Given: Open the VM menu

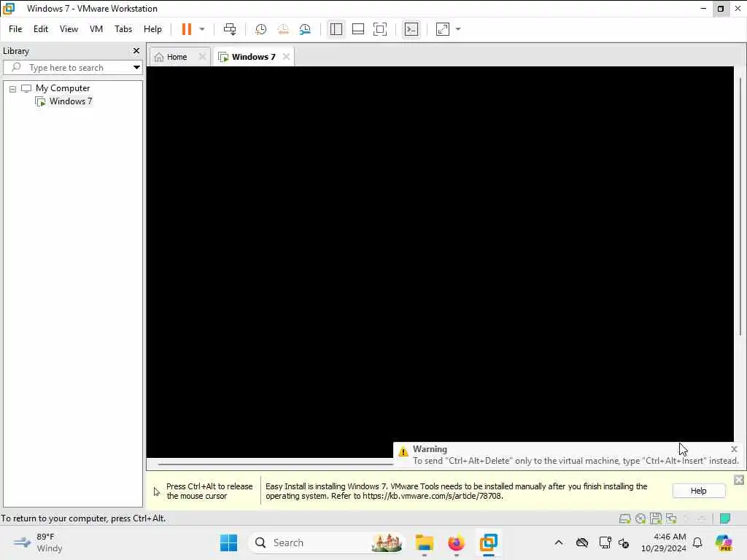Looking at the screenshot, I should (96, 29).
